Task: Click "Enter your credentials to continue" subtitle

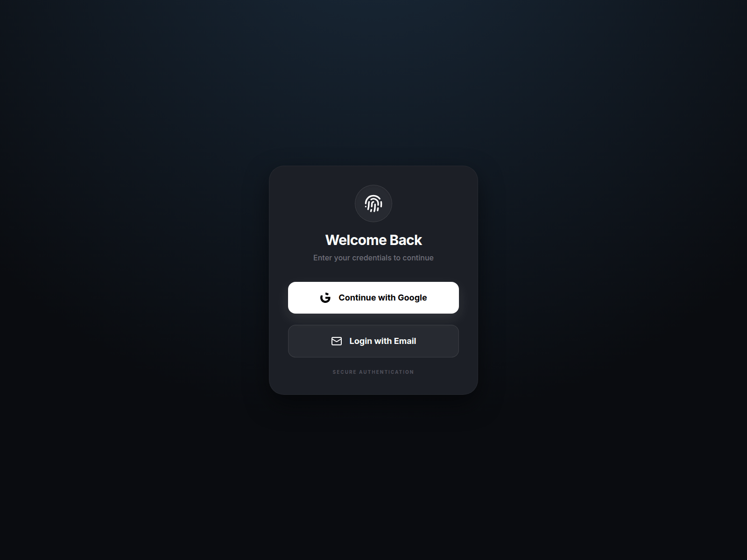Action: click(x=373, y=258)
